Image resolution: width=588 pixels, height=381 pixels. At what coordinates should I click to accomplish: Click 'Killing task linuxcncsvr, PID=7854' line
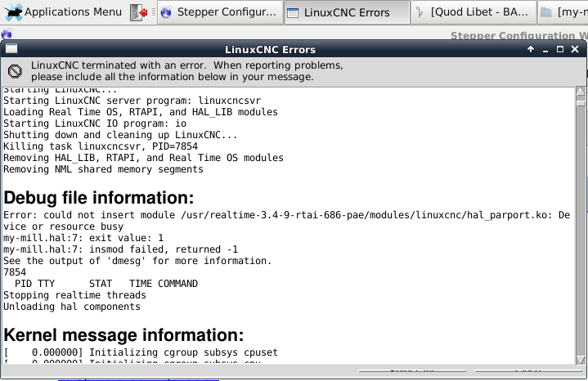coord(101,146)
